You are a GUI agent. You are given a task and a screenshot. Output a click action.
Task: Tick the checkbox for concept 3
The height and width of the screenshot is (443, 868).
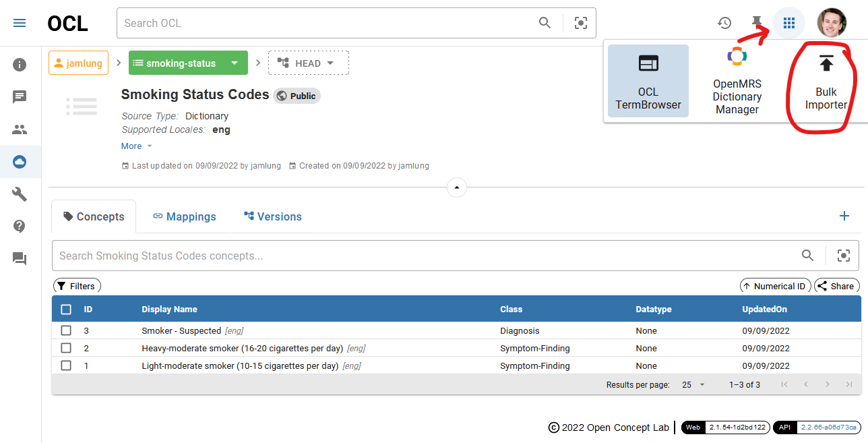[x=66, y=330]
